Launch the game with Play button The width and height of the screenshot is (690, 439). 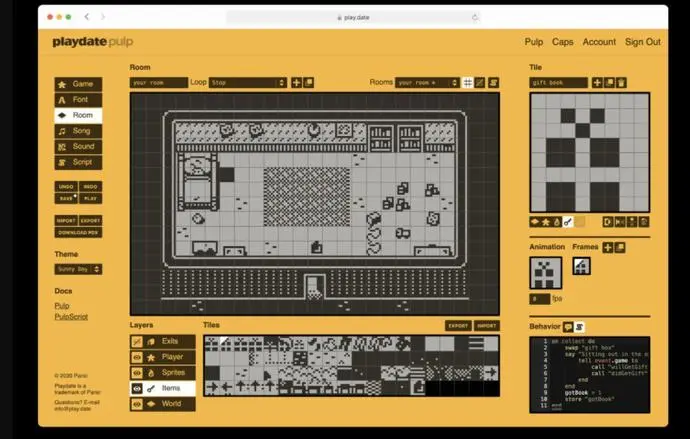pyautogui.click(x=91, y=198)
